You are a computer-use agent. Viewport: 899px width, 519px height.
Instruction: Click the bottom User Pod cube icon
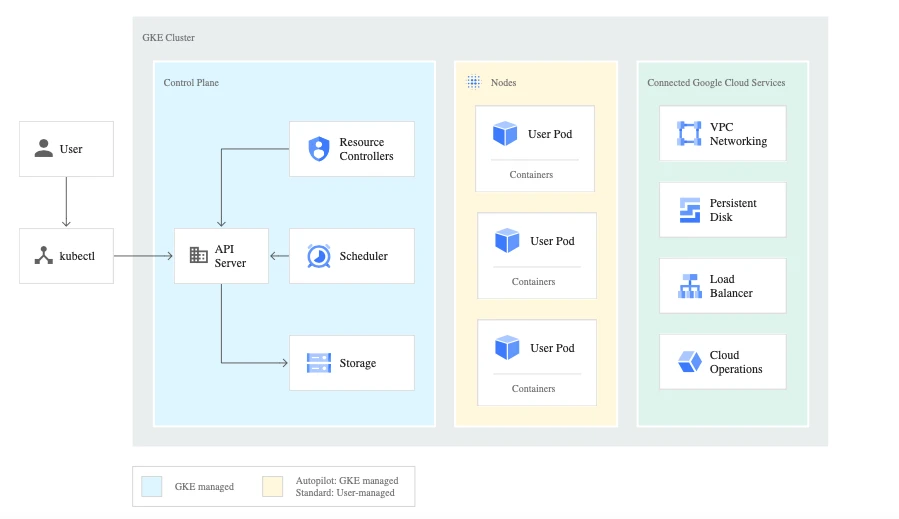[507, 348]
